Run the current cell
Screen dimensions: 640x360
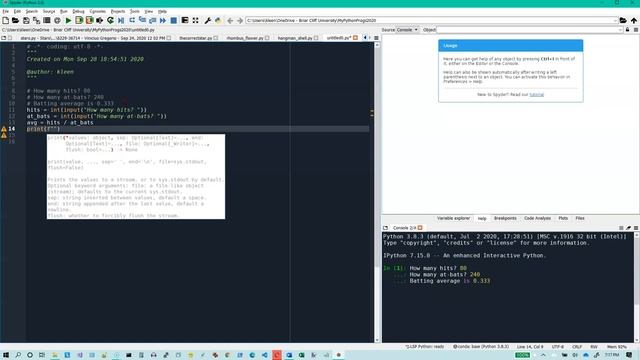(x=79, y=20)
